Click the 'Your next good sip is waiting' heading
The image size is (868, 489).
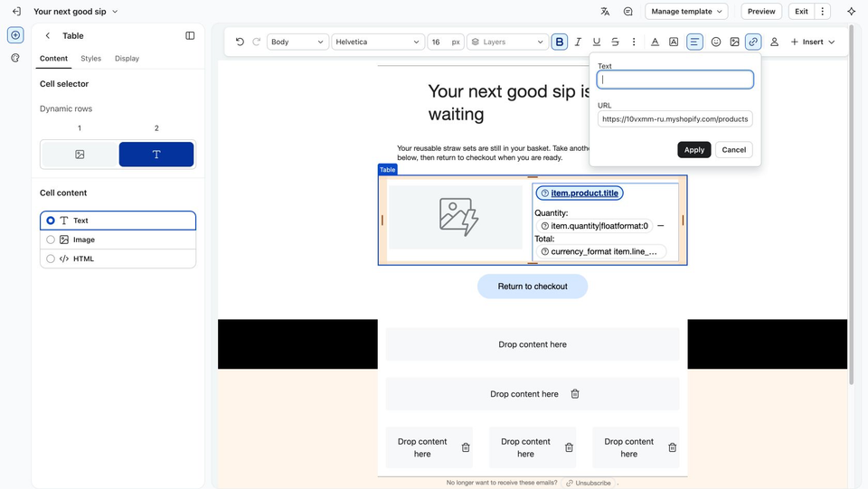click(x=509, y=102)
